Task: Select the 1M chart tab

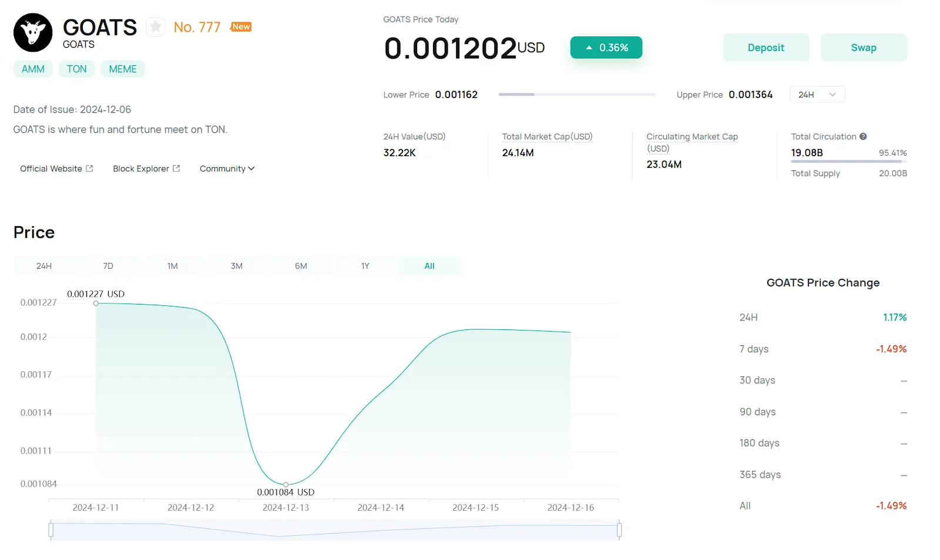Action: point(172,266)
